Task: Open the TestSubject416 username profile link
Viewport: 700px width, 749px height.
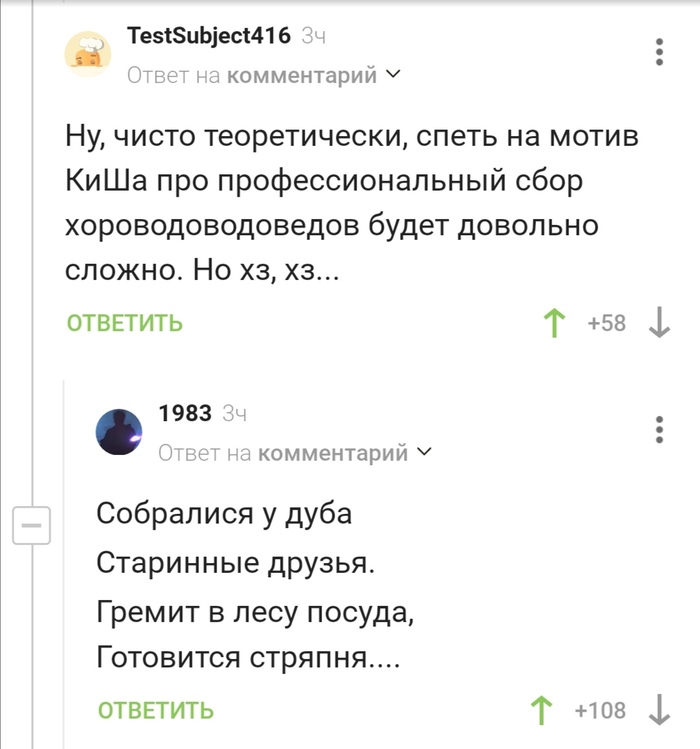Action: [x=209, y=36]
